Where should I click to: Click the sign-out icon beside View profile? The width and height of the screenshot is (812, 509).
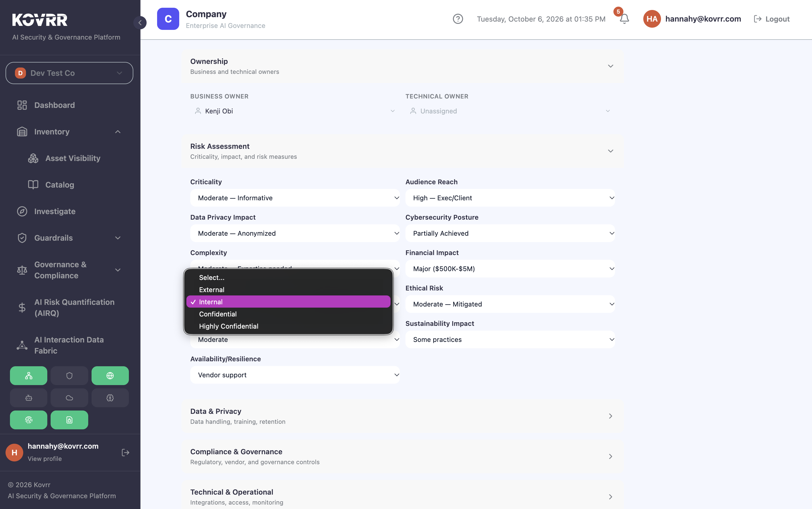pos(126,453)
